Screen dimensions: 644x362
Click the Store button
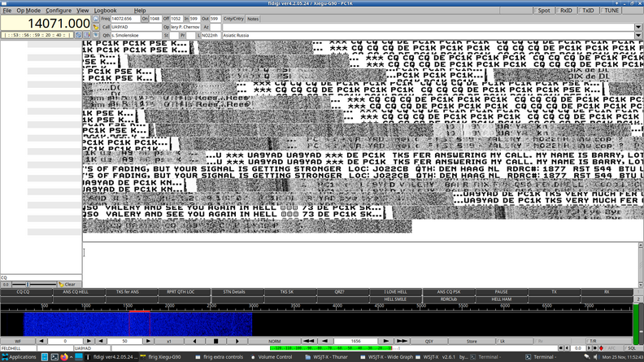tap(472, 341)
